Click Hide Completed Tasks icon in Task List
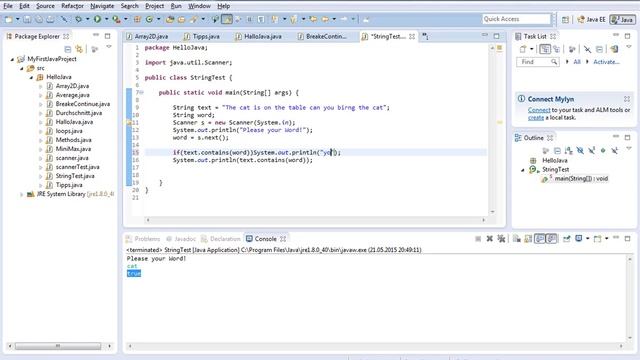Screen dimensions: 640x360 587,49
